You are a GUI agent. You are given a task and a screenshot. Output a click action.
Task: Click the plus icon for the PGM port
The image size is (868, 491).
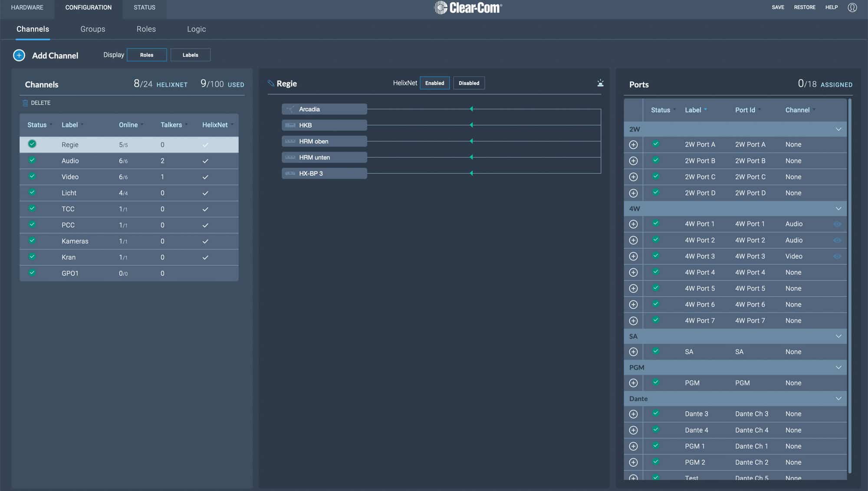click(x=633, y=383)
